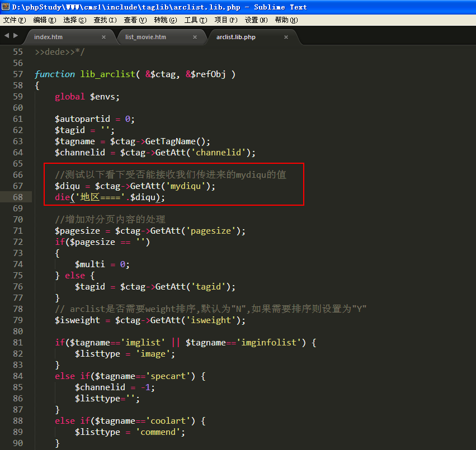
Task: Click 'tagid' string on line 76
Action: pyautogui.click(x=208, y=287)
